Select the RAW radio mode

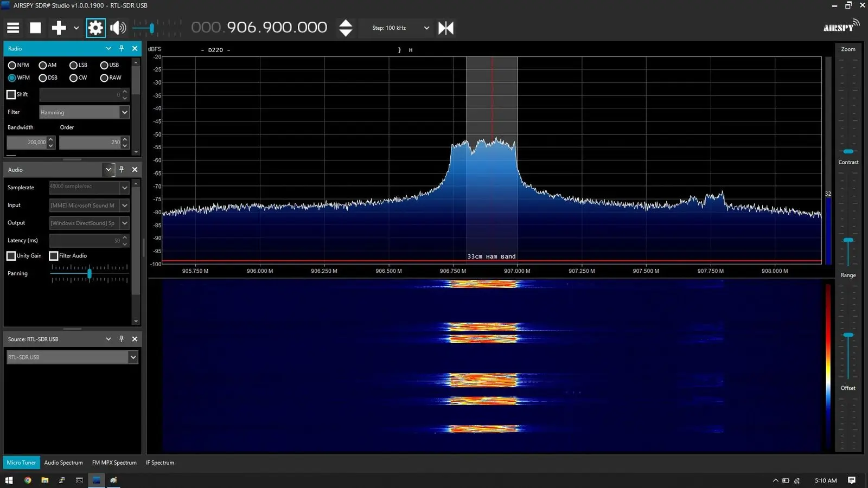[x=111, y=78]
